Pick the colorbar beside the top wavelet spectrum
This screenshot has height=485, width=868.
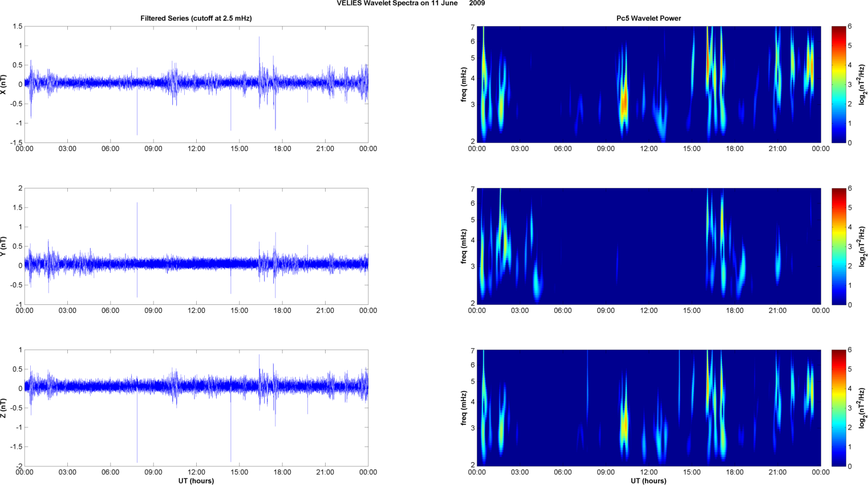[838, 84]
